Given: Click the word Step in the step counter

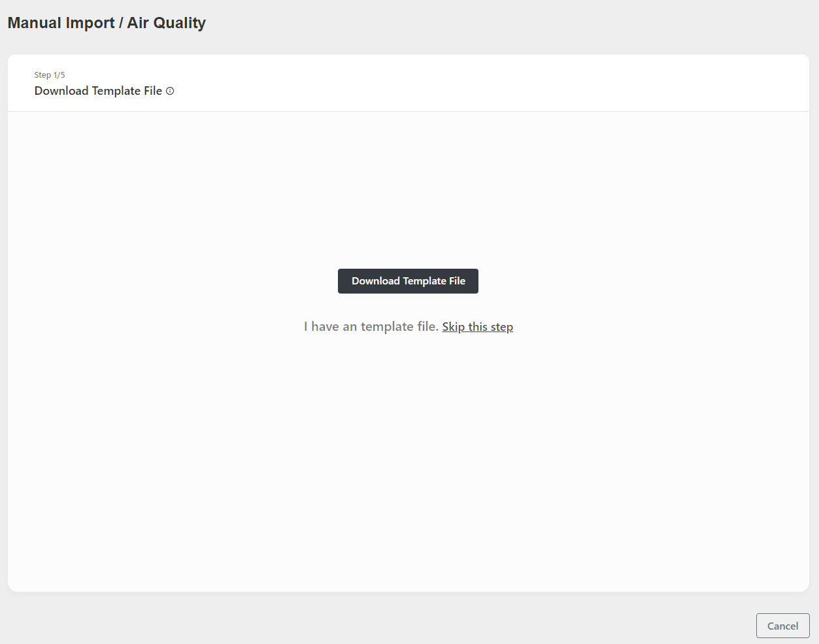Looking at the screenshot, I should [42, 75].
